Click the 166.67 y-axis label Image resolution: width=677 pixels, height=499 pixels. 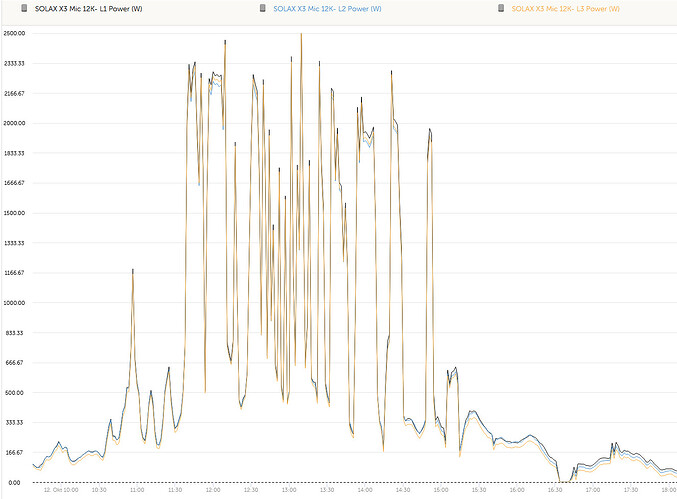click(x=15, y=452)
